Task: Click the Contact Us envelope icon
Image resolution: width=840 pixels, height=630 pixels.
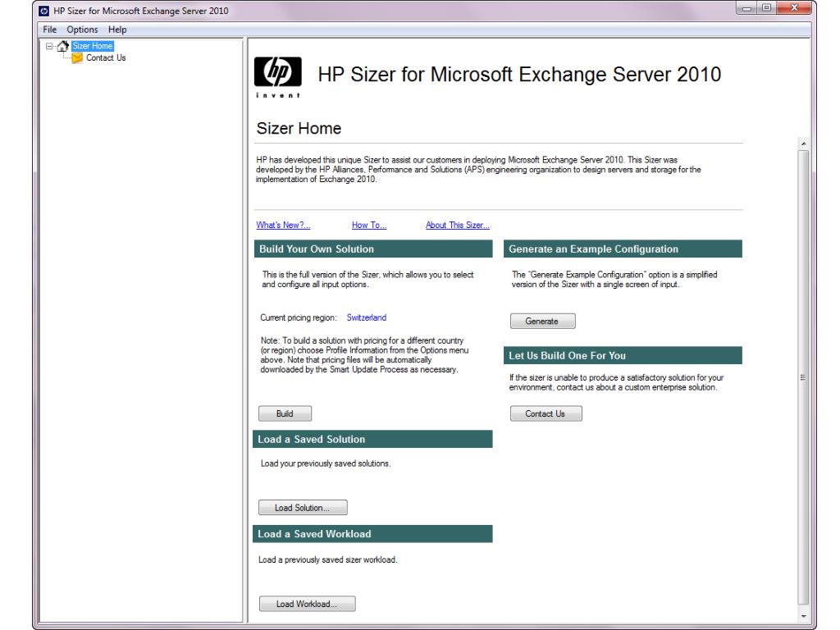Action: (x=77, y=58)
